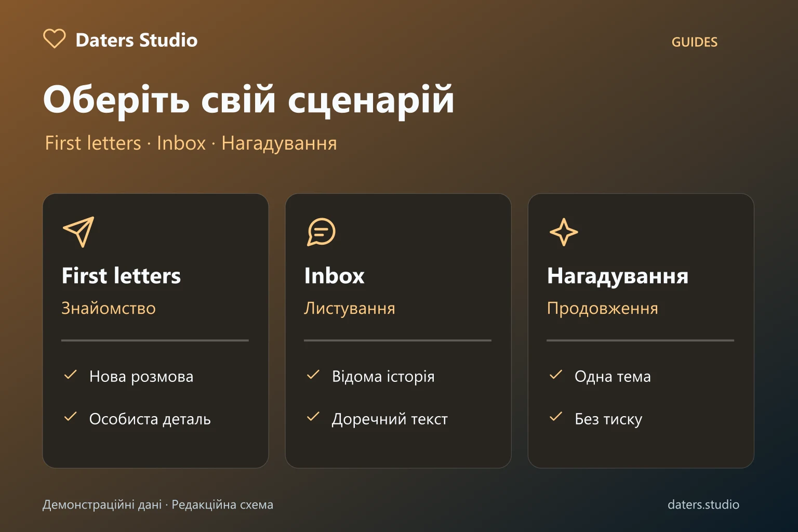
Task: Click the heart logo icon
Action: [54, 39]
